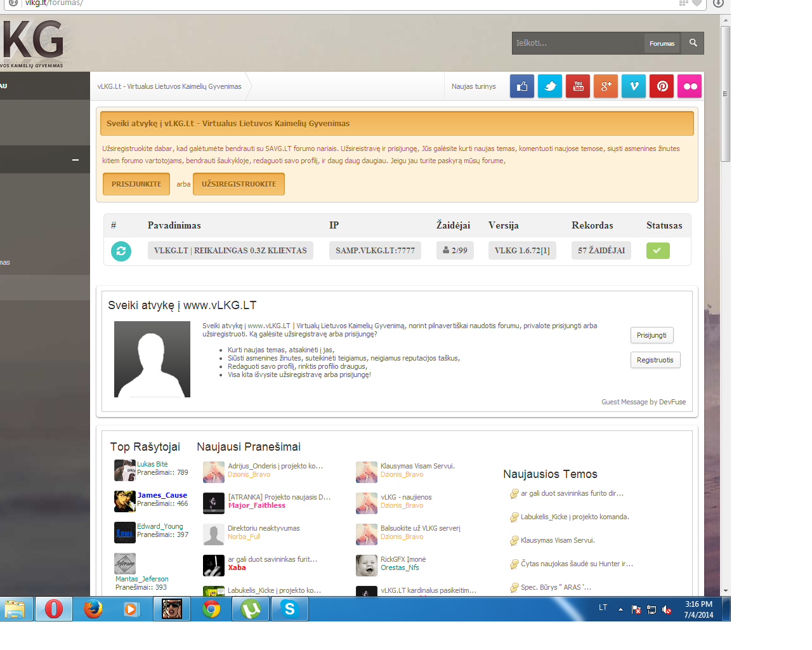The height and width of the screenshot is (650, 812).
Task: Open the Flickr social icon
Action: [x=690, y=86]
